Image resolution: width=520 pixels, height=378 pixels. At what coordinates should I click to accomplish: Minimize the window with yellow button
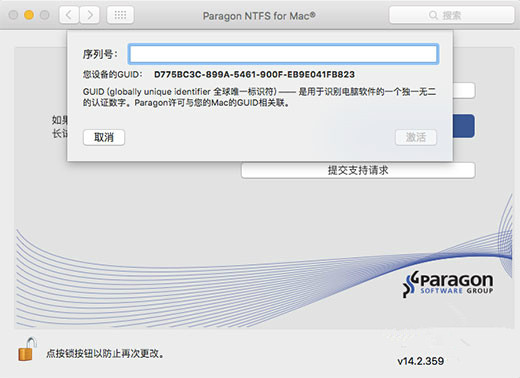pos(29,15)
